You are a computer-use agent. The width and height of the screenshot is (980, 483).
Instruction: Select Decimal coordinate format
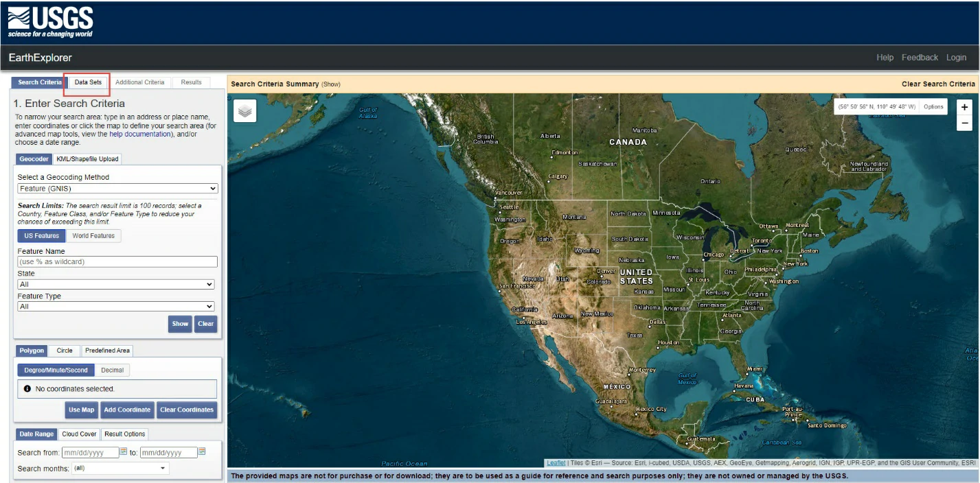click(112, 370)
